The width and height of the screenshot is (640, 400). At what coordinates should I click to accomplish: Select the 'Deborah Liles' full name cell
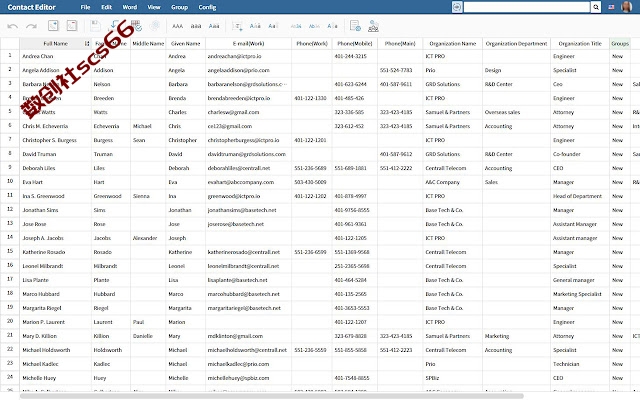(x=56, y=168)
